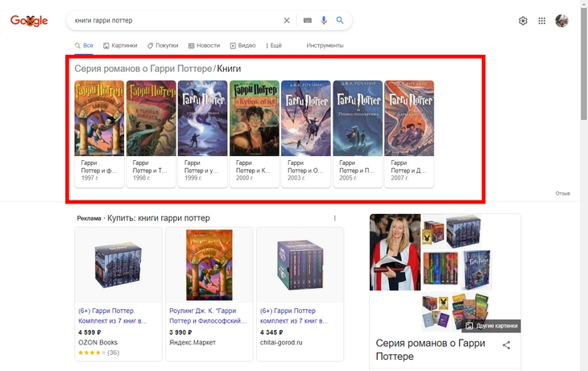
Task: Expand the Ещё menu
Action: [x=274, y=46]
